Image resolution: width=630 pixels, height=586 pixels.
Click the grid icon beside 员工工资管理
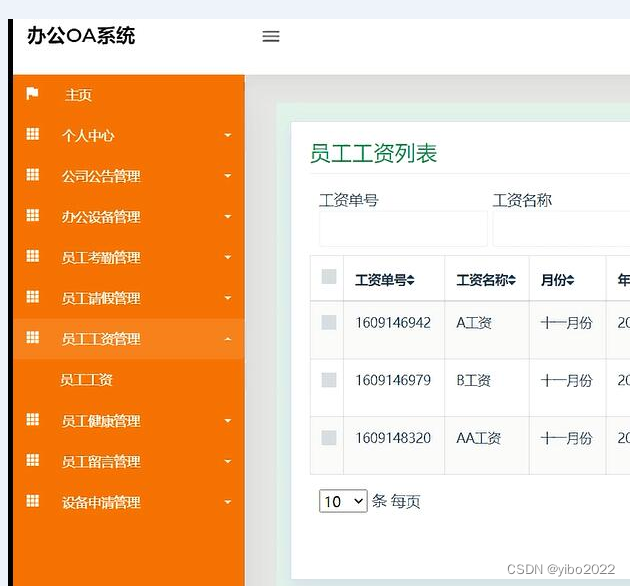pyautogui.click(x=33, y=338)
